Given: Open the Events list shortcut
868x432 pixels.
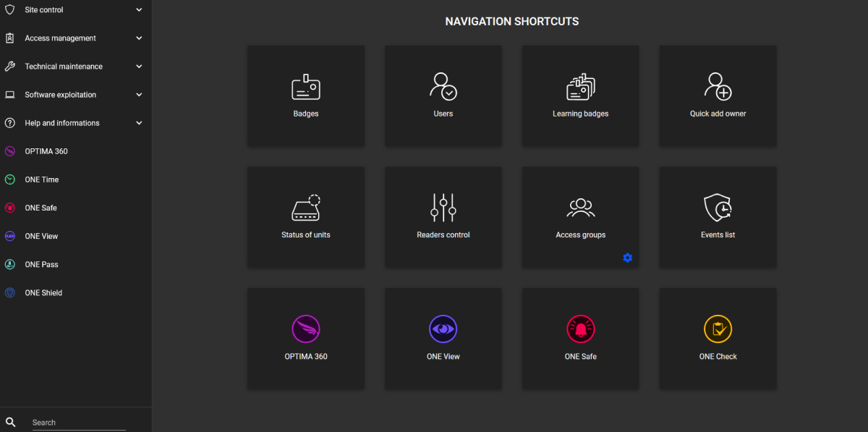Looking at the screenshot, I should tap(718, 217).
